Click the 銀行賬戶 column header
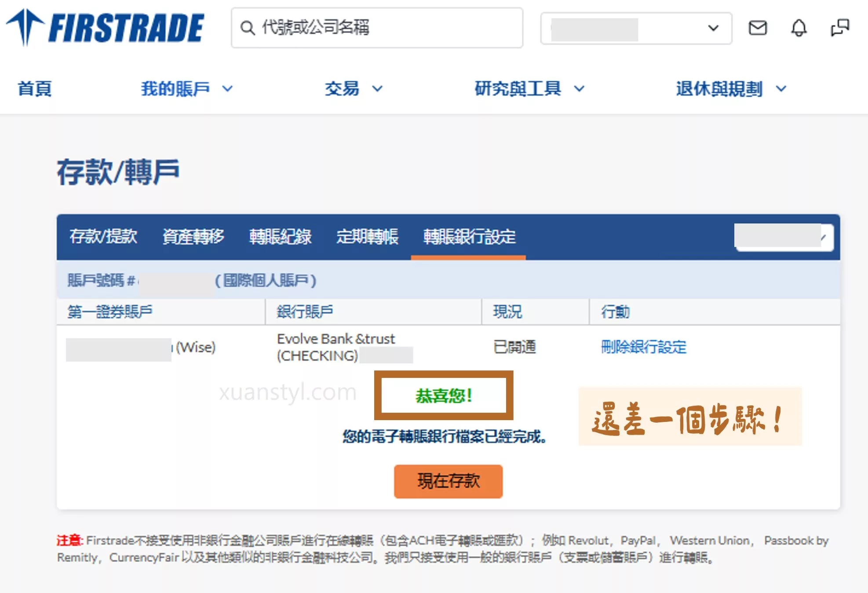The image size is (868, 593). click(x=305, y=312)
